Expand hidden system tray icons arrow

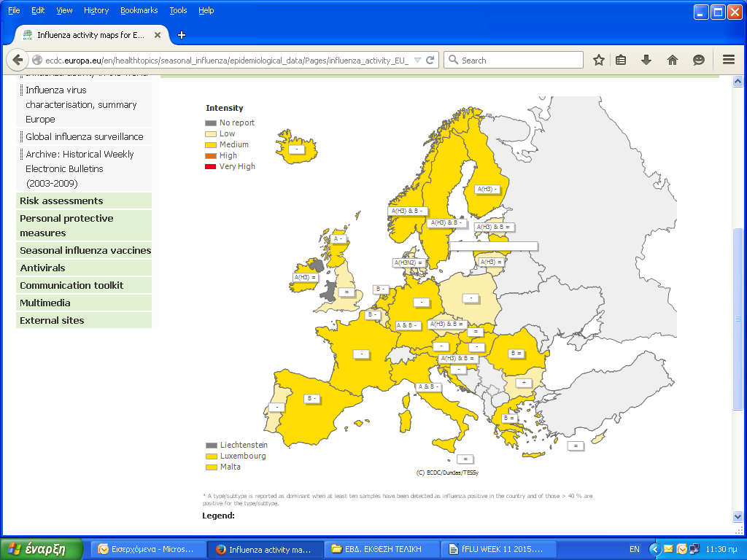pyautogui.click(x=655, y=549)
